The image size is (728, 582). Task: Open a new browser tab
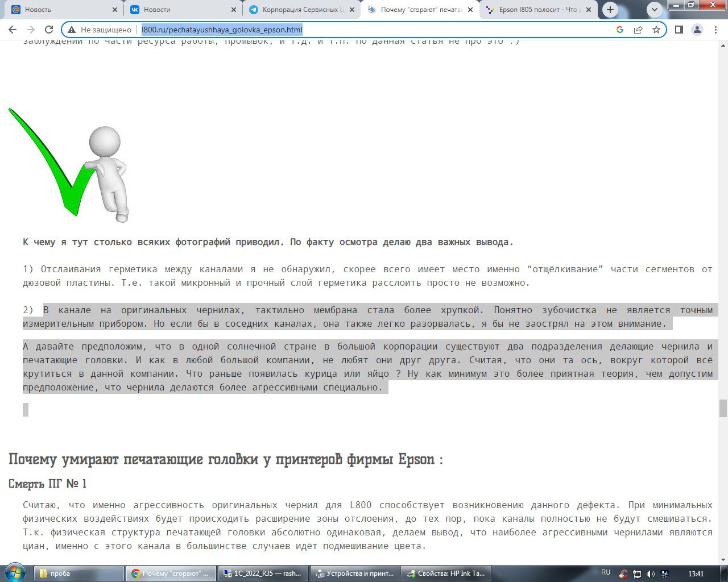coord(610,10)
